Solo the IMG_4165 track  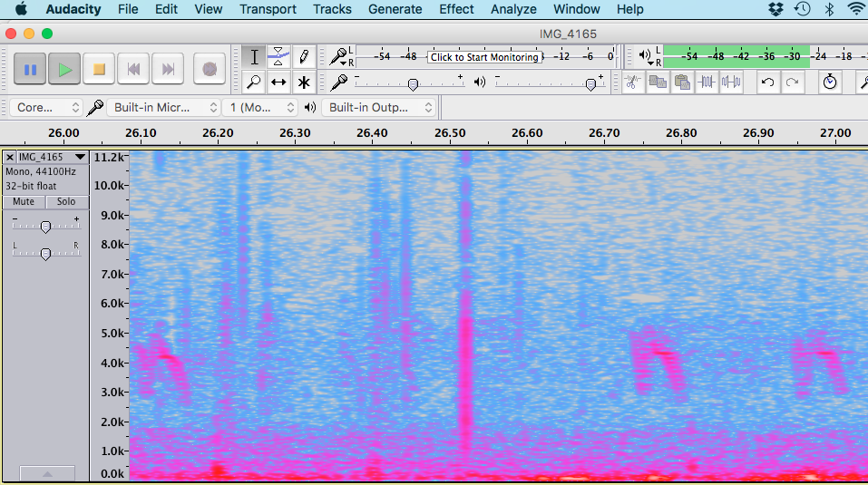pos(67,201)
